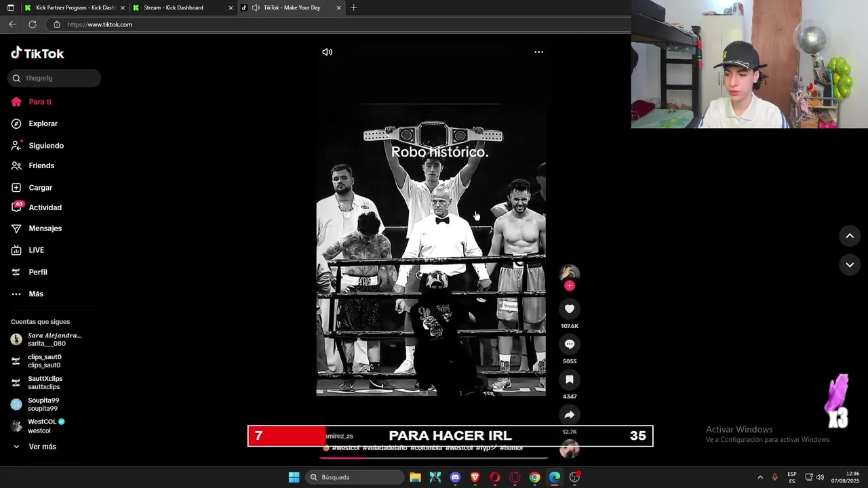Open File Explorer from taskbar

click(415, 477)
